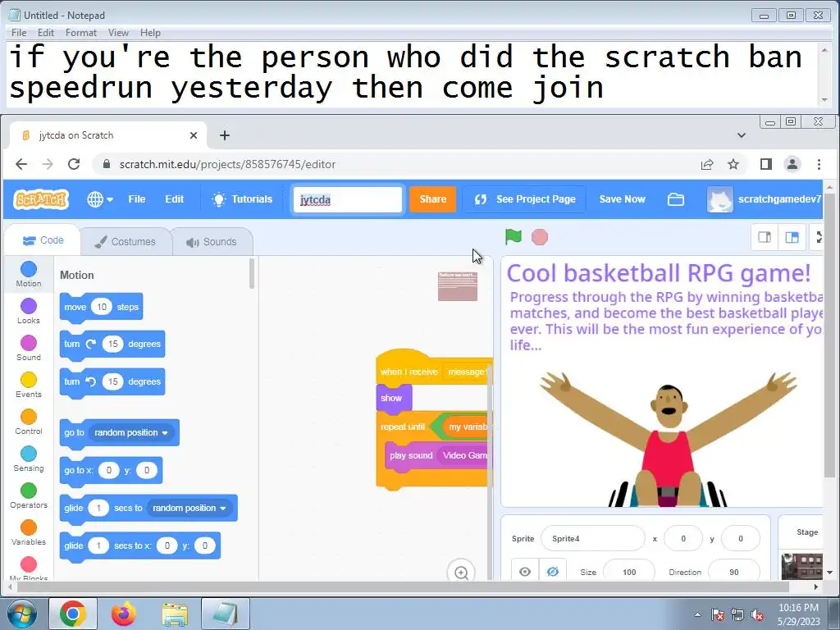Go back in Chrome
840x630 pixels.
click(x=21, y=164)
